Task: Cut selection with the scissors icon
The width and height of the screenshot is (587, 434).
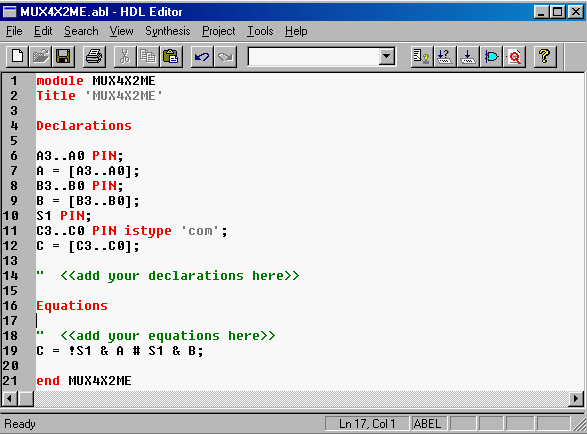Action: click(x=125, y=57)
